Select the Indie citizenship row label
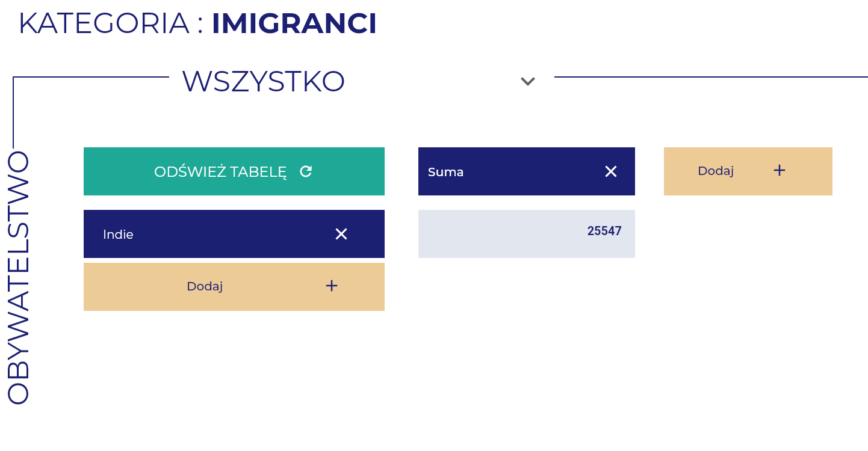The height and width of the screenshot is (451, 868). pyautogui.click(x=118, y=235)
